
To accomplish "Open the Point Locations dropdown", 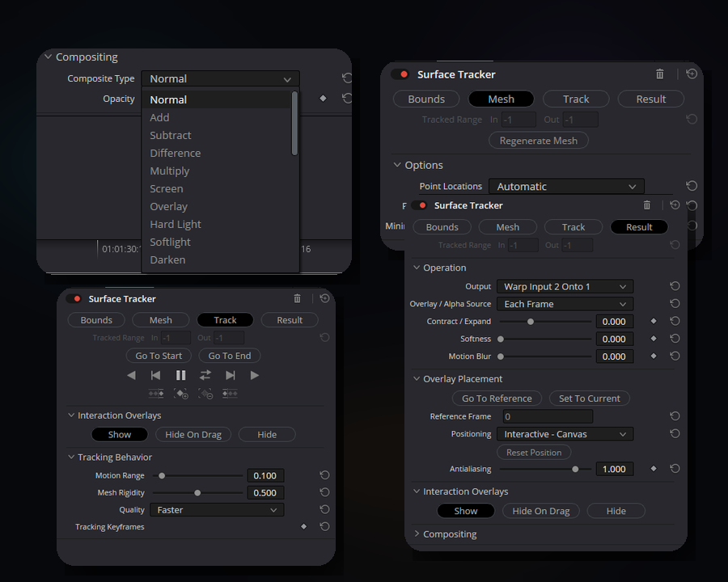I will (x=566, y=187).
